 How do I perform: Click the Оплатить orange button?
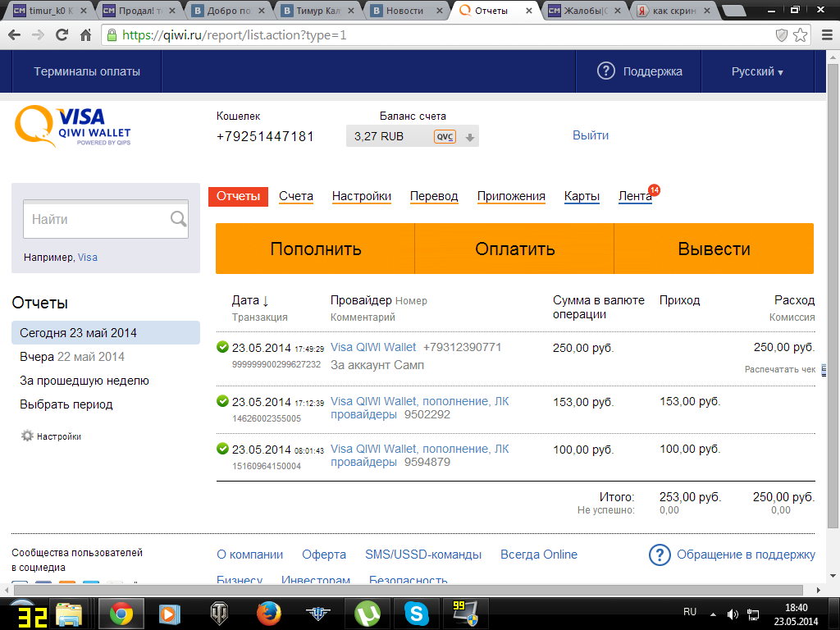tap(515, 249)
